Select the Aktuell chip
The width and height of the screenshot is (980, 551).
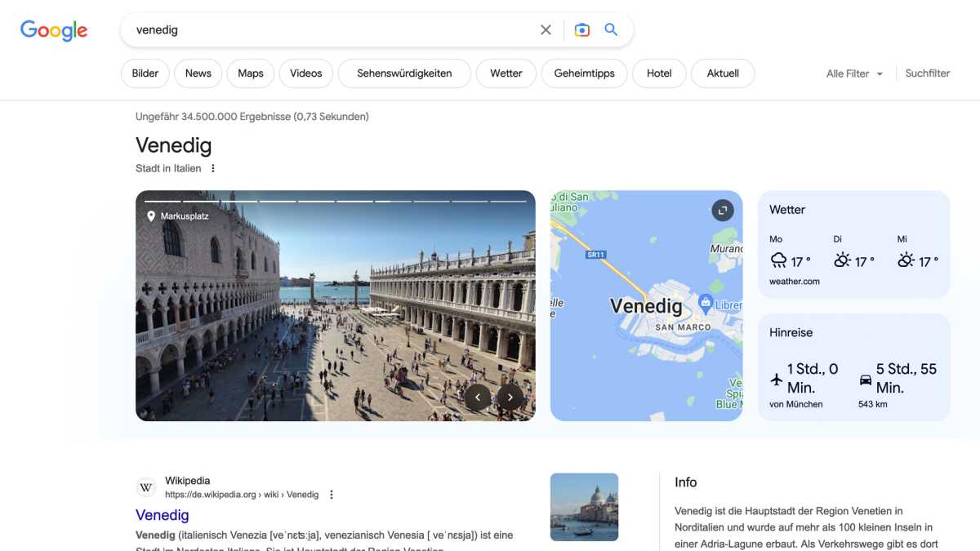click(723, 73)
